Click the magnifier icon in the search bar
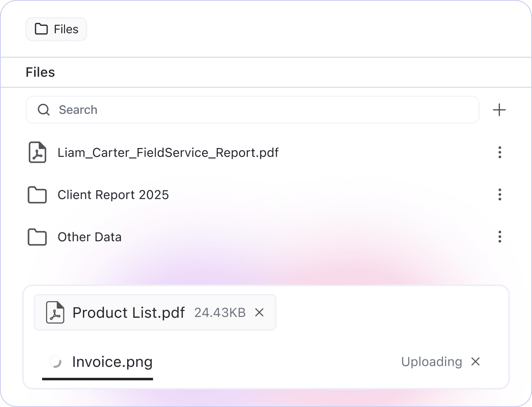Viewport: 532px width, 407px height. tap(43, 110)
